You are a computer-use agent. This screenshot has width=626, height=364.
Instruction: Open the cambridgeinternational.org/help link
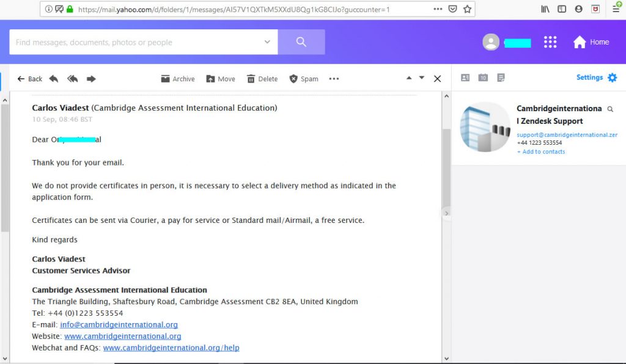(171, 348)
